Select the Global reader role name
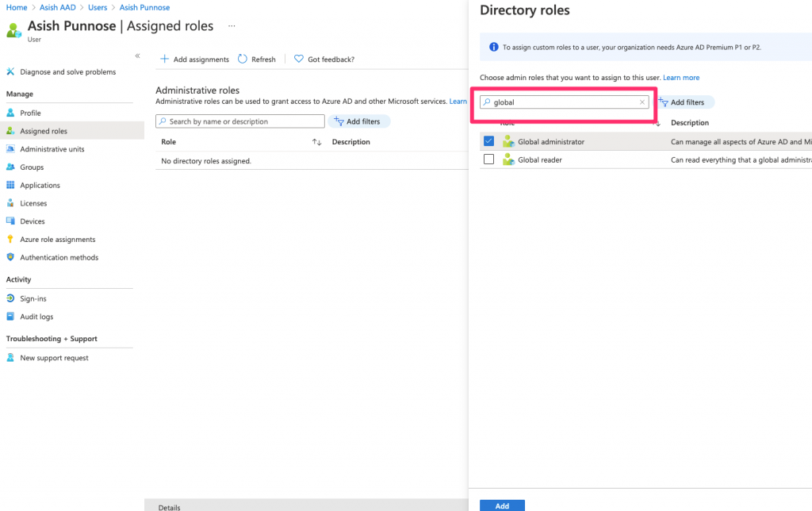The height and width of the screenshot is (511, 812). click(x=539, y=160)
